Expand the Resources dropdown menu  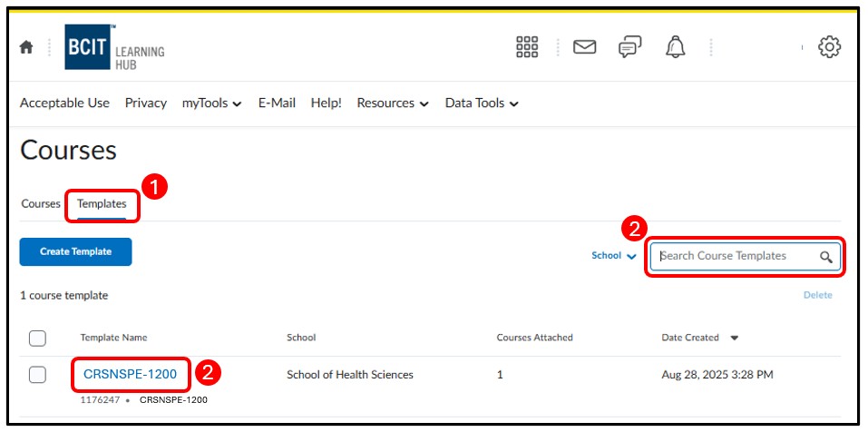392,103
